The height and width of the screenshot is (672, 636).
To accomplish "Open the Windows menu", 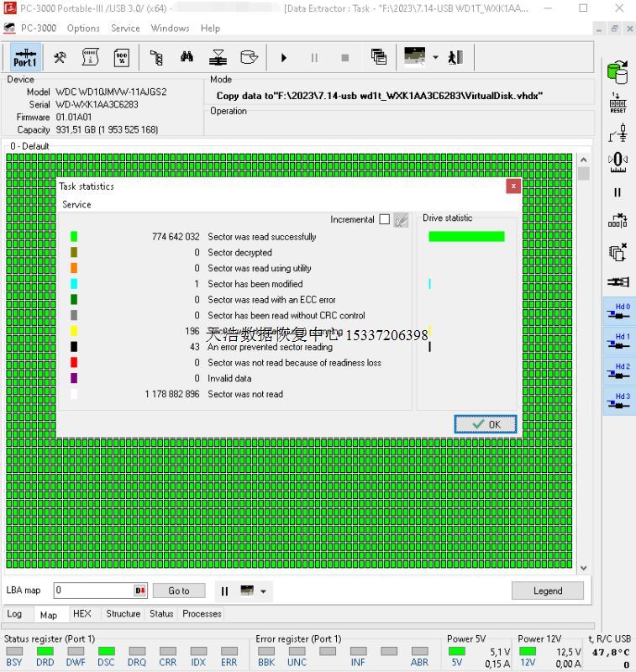I will (170, 28).
